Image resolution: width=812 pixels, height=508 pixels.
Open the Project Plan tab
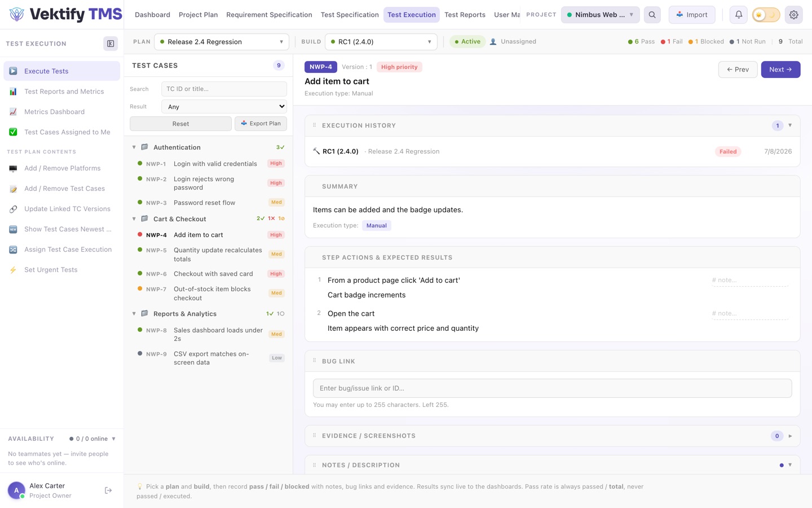click(198, 15)
